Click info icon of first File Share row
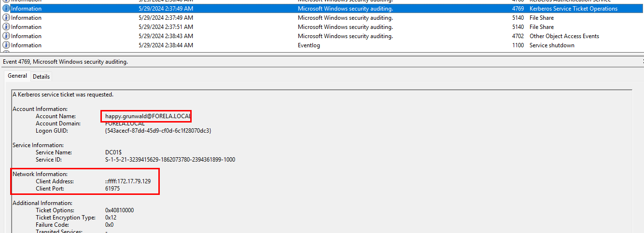The height and width of the screenshot is (233, 644). pyautogui.click(x=6, y=18)
